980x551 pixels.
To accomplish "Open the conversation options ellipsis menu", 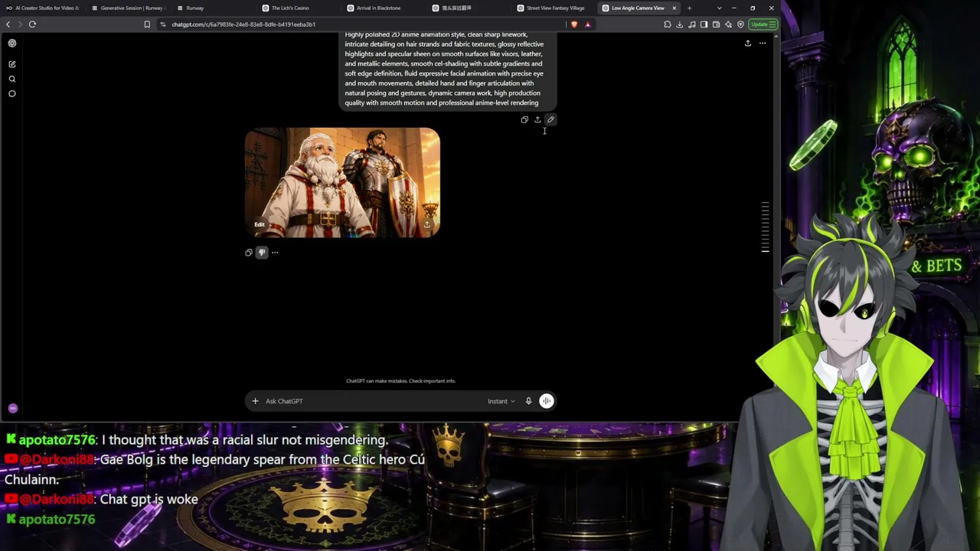I will pos(763,43).
